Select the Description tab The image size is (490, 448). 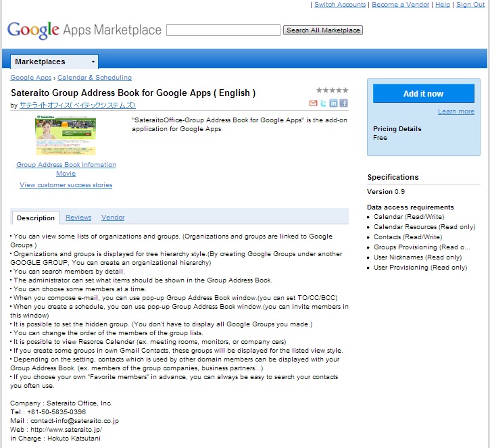click(36, 218)
